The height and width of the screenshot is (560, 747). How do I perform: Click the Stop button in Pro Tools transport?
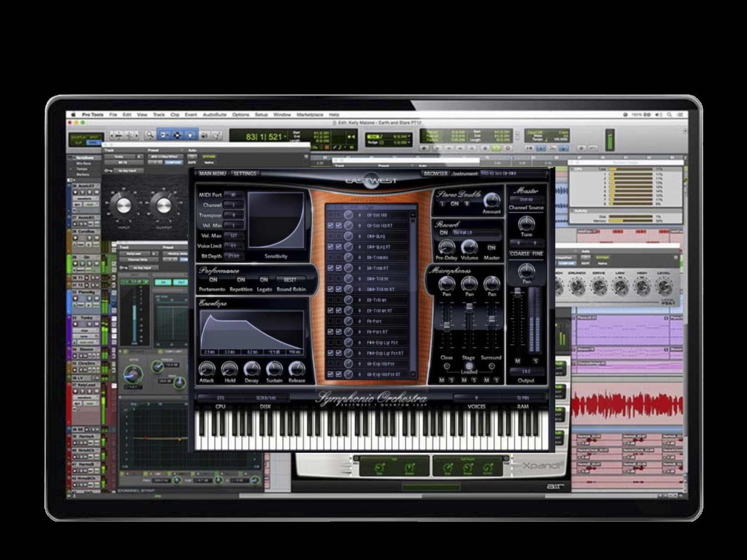[485, 148]
